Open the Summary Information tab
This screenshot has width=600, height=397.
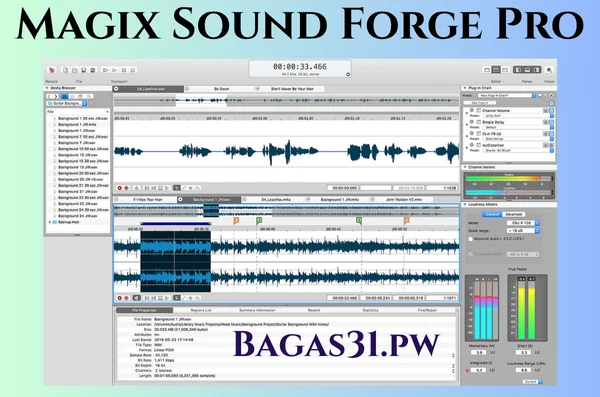click(x=257, y=310)
